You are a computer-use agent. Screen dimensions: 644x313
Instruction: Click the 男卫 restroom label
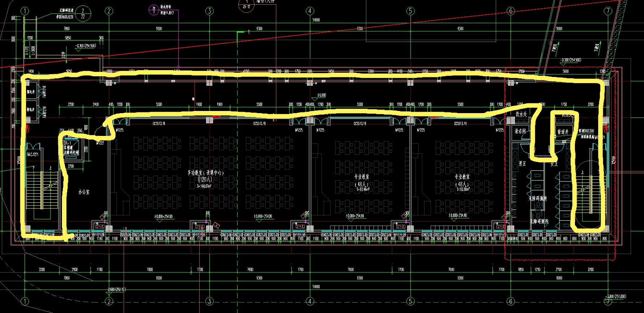(522, 163)
